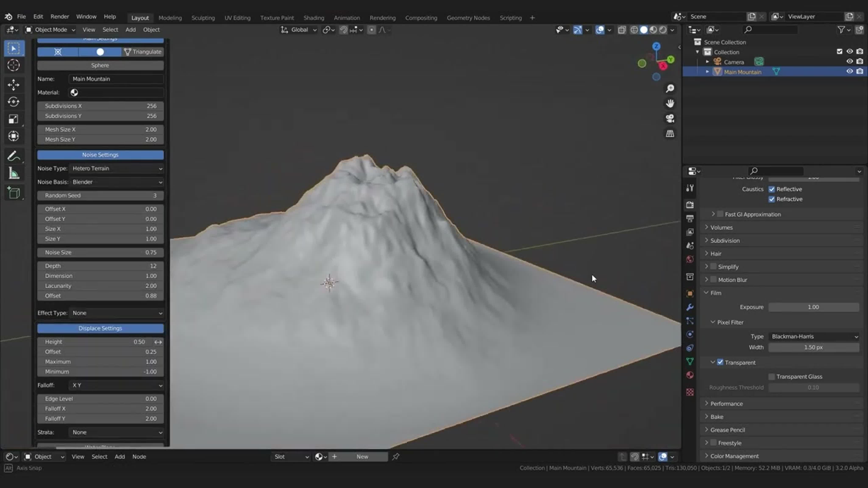The height and width of the screenshot is (488, 868).
Task: Uncheck Reflective caustics
Action: 772,189
